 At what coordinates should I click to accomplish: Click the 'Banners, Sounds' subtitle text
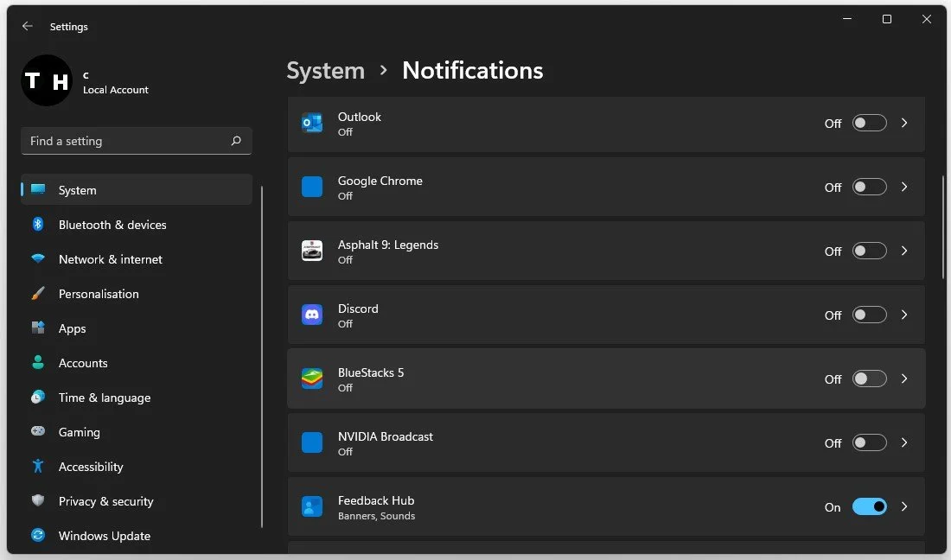[x=377, y=516]
